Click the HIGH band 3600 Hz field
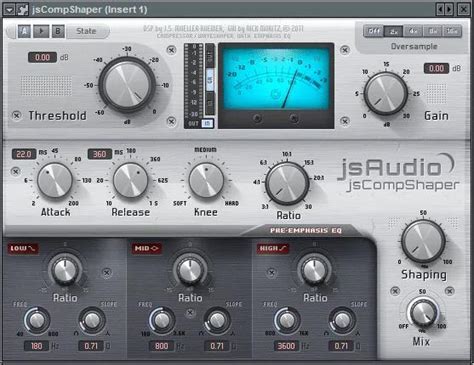474x365 pixels. coord(286,346)
